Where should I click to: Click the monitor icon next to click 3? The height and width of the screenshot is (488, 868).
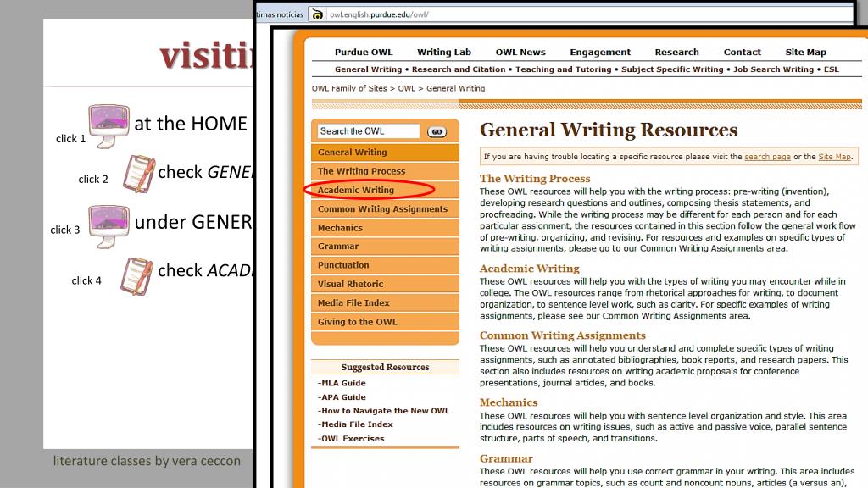(109, 225)
